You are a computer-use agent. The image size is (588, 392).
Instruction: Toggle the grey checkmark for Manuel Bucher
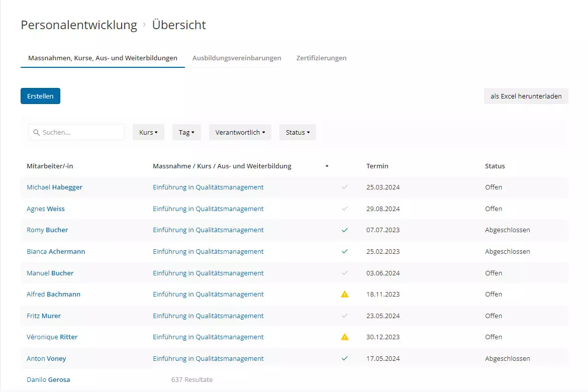click(344, 273)
